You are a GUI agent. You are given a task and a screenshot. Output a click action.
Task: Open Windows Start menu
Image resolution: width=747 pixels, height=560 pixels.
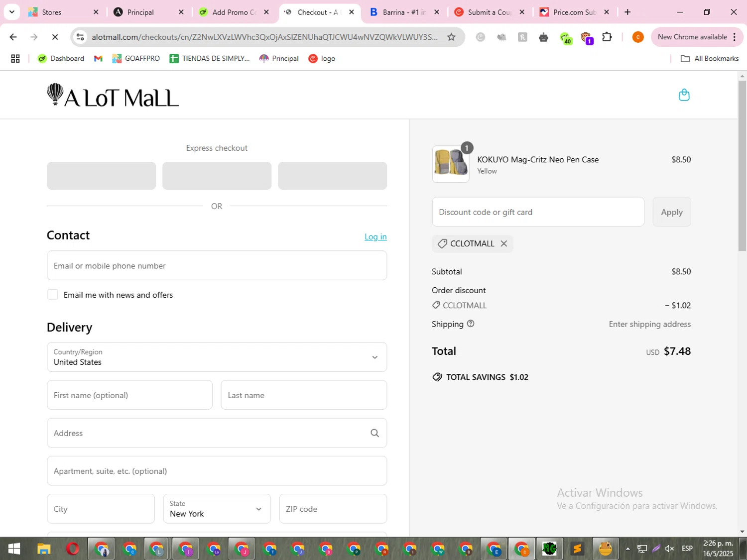14,549
